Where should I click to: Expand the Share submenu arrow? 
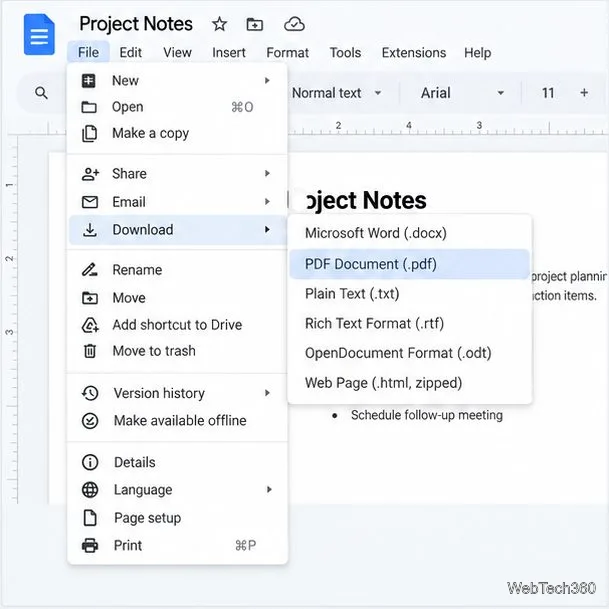click(x=267, y=173)
